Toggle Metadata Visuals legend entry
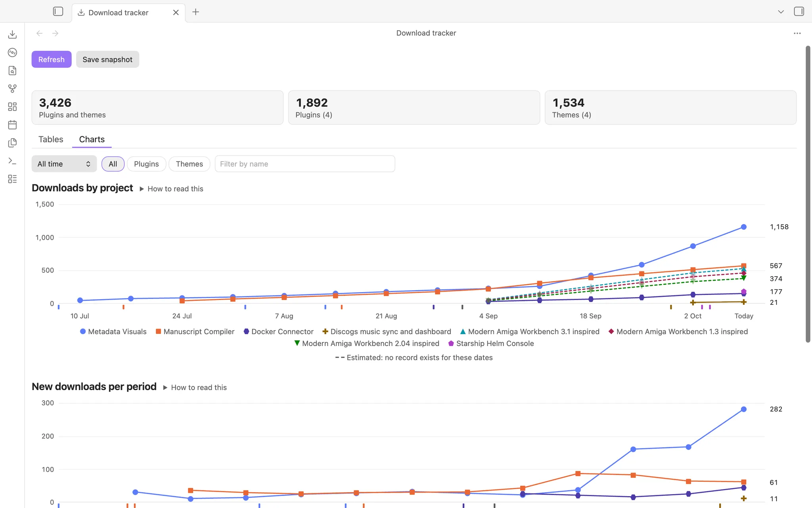The image size is (812, 508). [x=113, y=331]
